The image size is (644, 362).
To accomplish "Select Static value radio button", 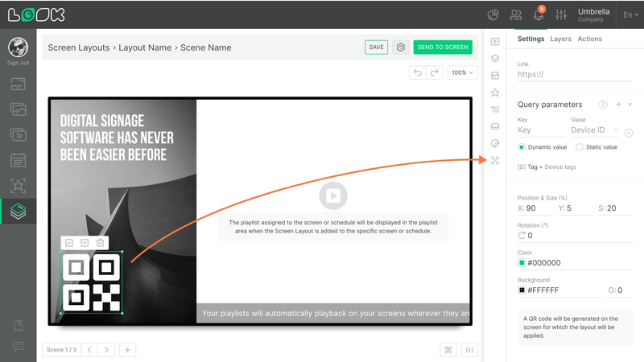I will coord(579,147).
